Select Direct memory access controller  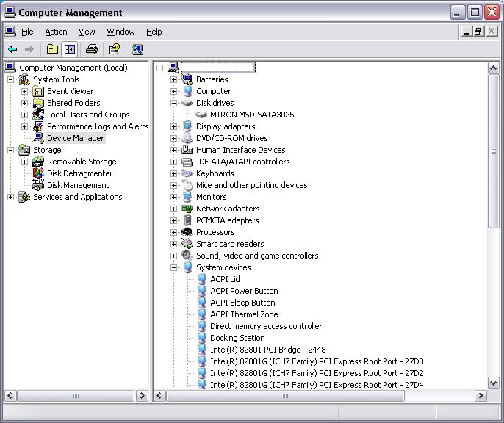(266, 326)
